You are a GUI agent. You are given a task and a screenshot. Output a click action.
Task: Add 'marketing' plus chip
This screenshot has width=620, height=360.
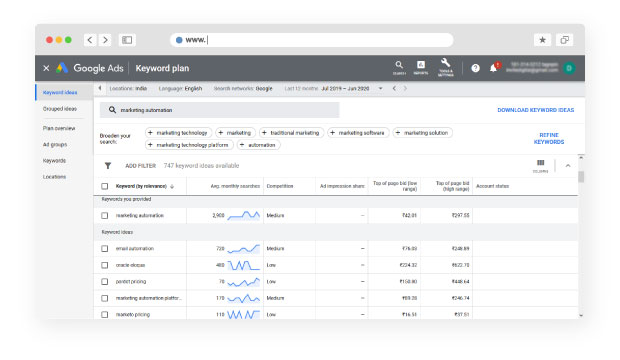click(x=235, y=133)
